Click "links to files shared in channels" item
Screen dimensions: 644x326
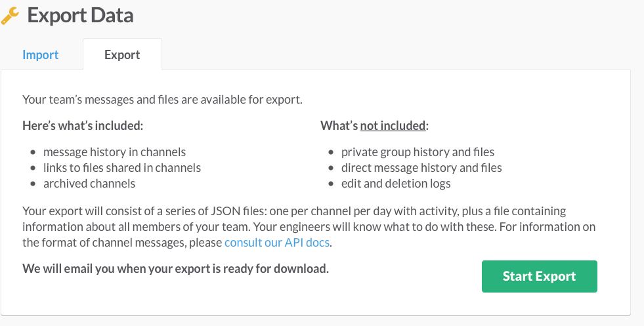point(122,168)
